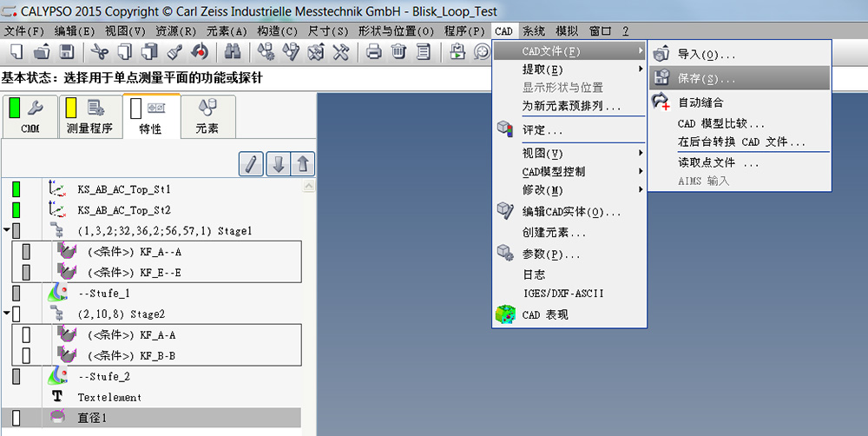Toggle status box of --Stufe_1 row

click(x=16, y=293)
